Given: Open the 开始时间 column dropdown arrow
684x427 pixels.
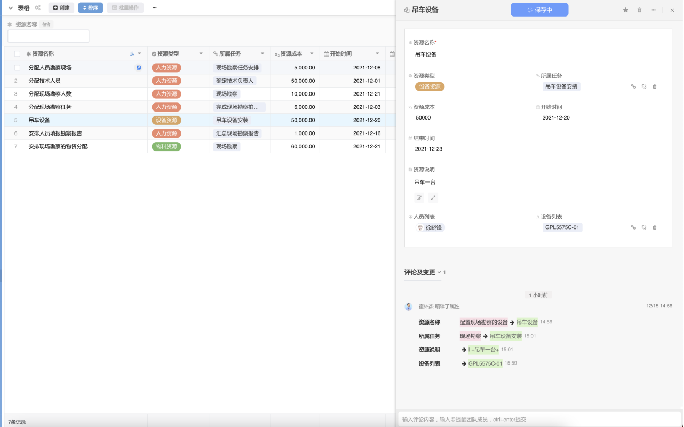Looking at the screenshot, I should (x=377, y=54).
